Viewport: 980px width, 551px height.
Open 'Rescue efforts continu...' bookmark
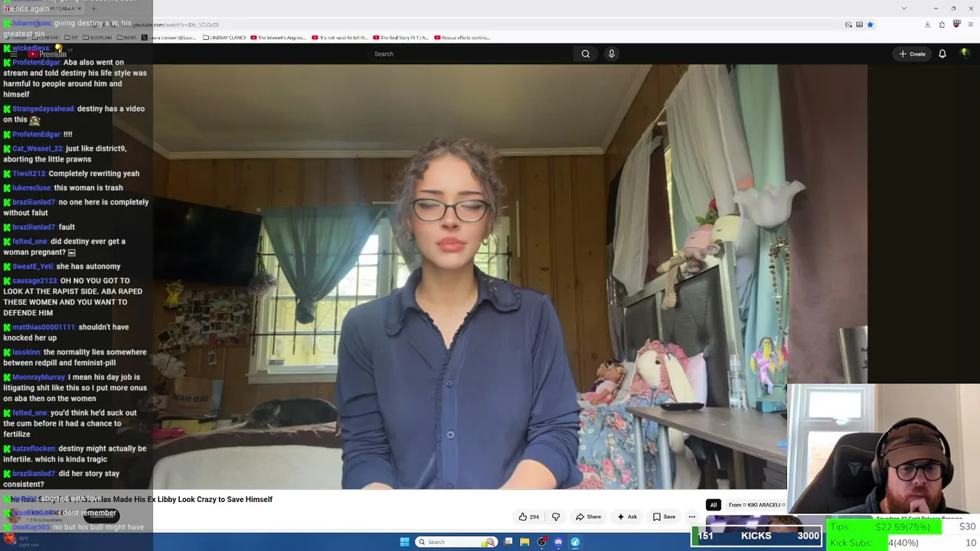(462, 37)
